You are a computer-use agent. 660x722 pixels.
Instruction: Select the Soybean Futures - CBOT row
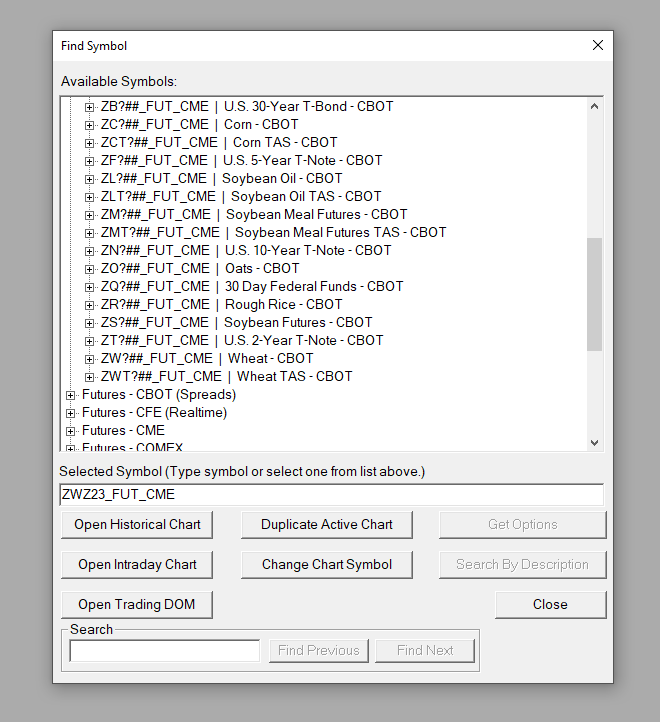[236, 322]
